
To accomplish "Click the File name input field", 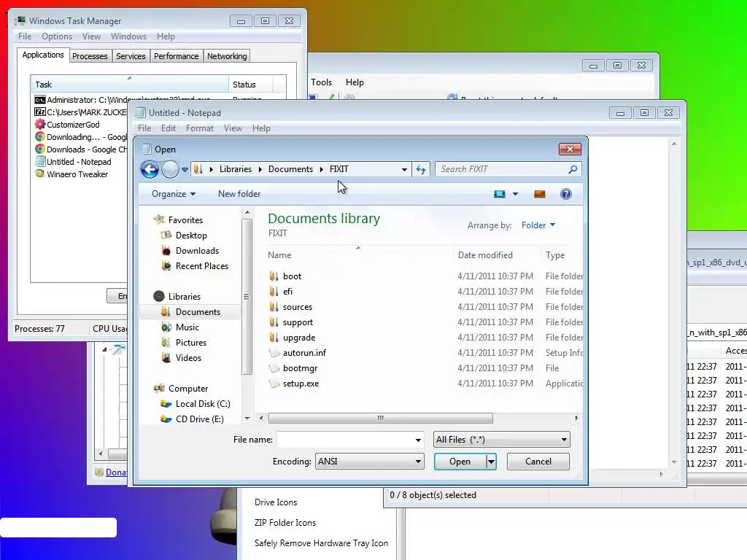I will [x=345, y=440].
